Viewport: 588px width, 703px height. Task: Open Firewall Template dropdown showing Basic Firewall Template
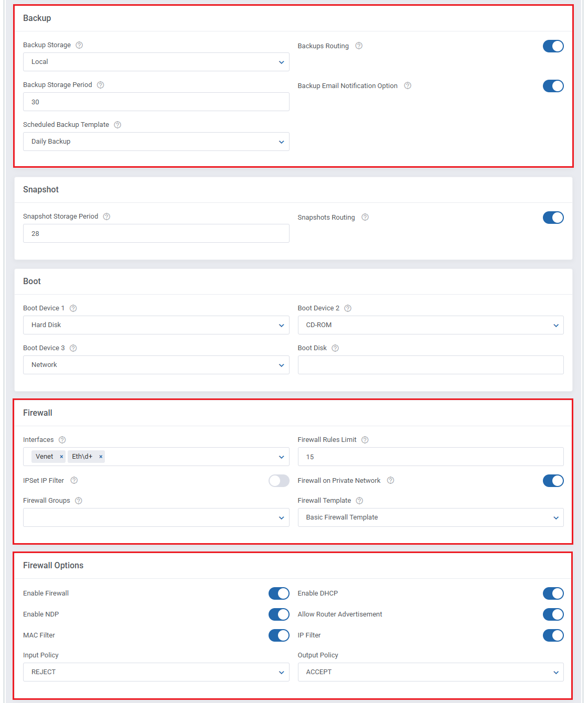pyautogui.click(x=431, y=517)
